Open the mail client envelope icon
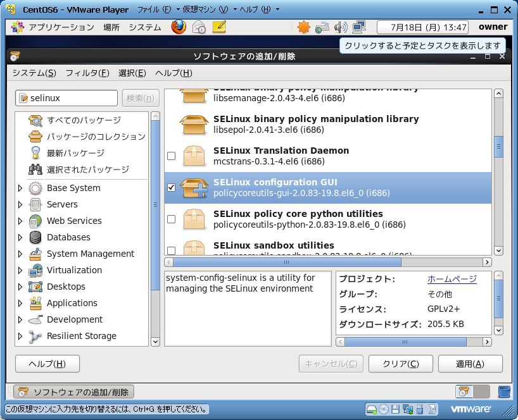 click(199, 27)
